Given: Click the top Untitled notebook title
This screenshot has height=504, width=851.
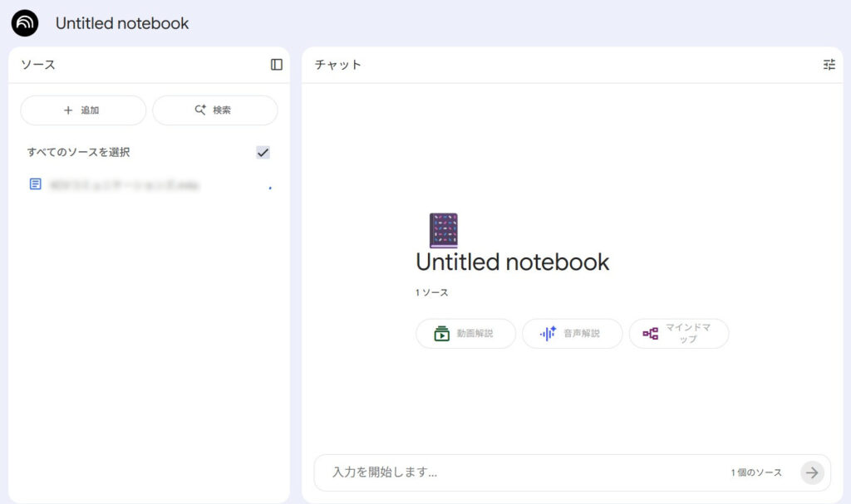Looking at the screenshot, I should tap(122, 23).
